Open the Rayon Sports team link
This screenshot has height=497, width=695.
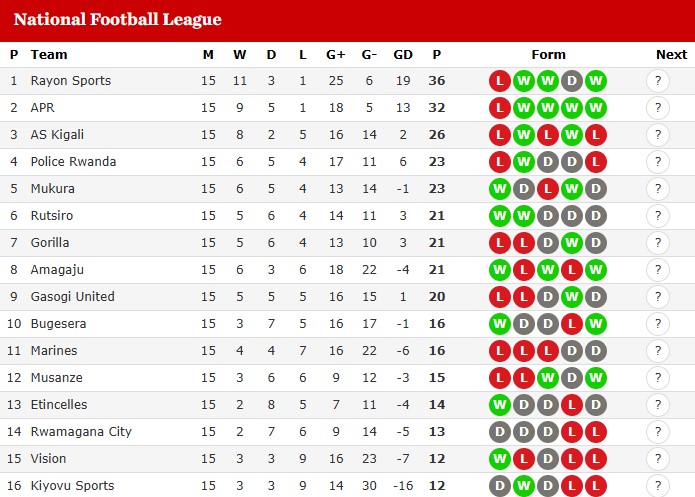(x=71, y=81)
